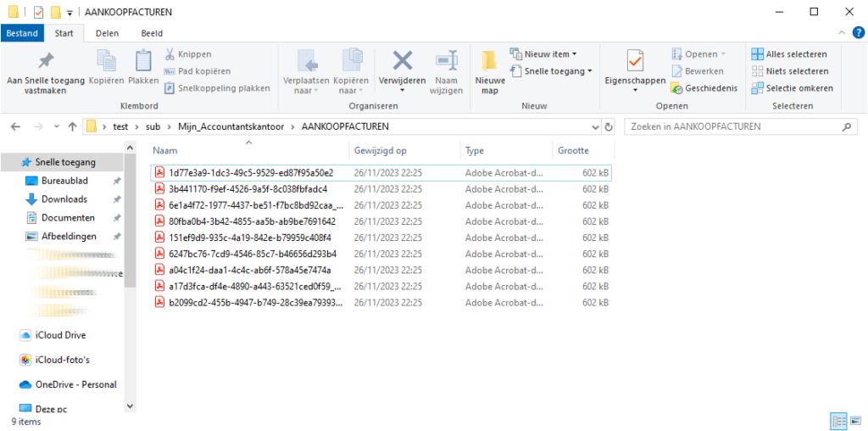Viewport: 868px width, 431px height.
Task: Open Geschiedenis for the file
Action: pyautogui.click(x=704, y=88)
